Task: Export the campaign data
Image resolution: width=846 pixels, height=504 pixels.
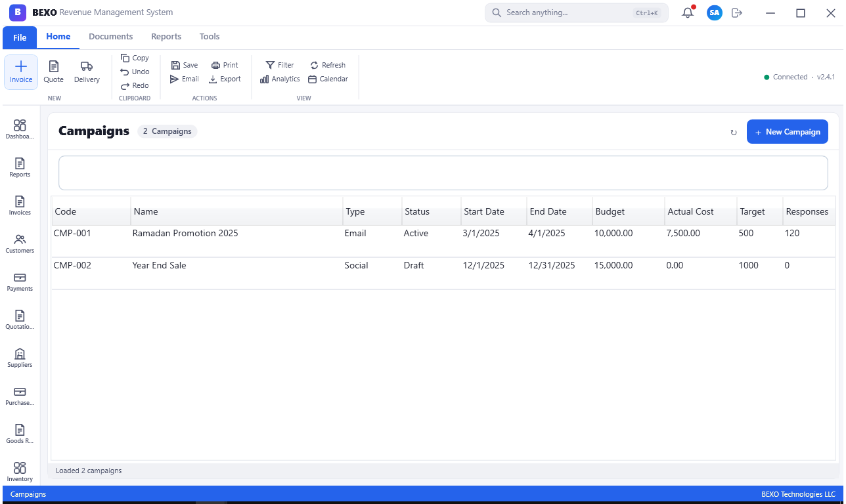Action: pyautogui.click(x=225, y=79)
